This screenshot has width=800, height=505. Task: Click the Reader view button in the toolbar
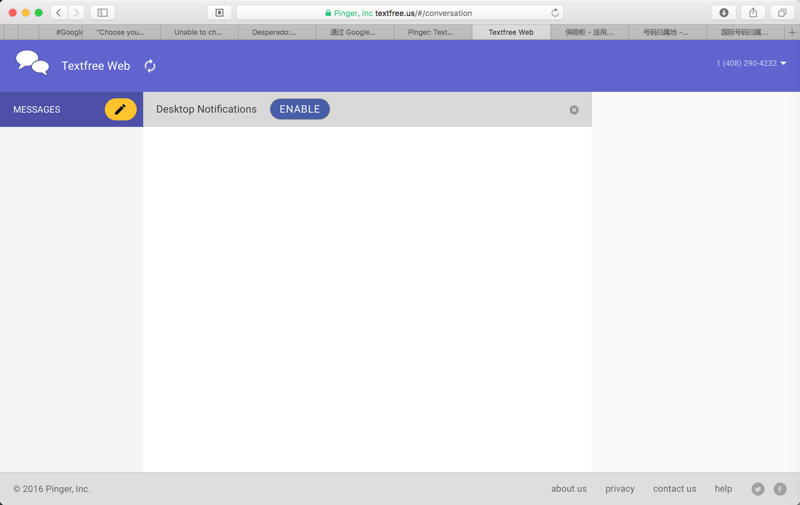(219, 13)
